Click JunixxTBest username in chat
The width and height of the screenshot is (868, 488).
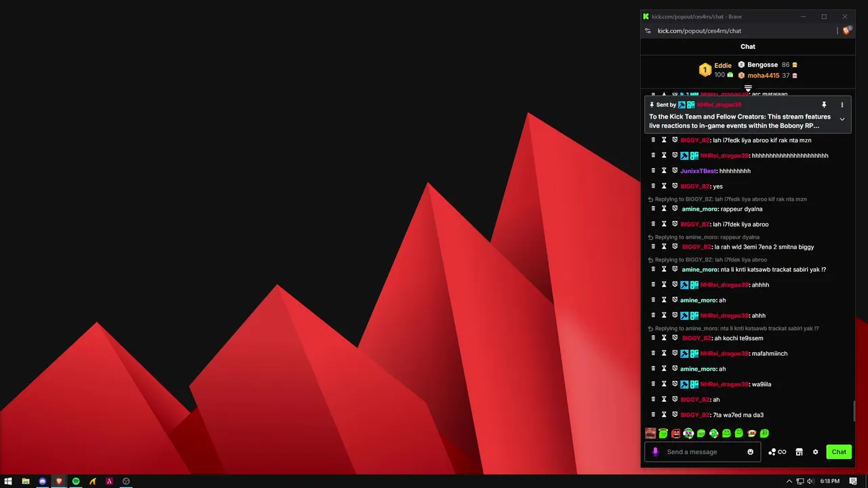point(698,171)
